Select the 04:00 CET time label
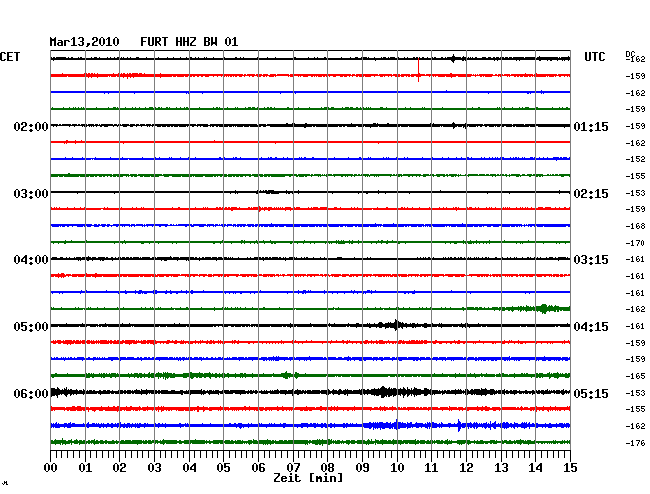The width and height of the screenshot is (650, 494). click(x=31, y=260)
